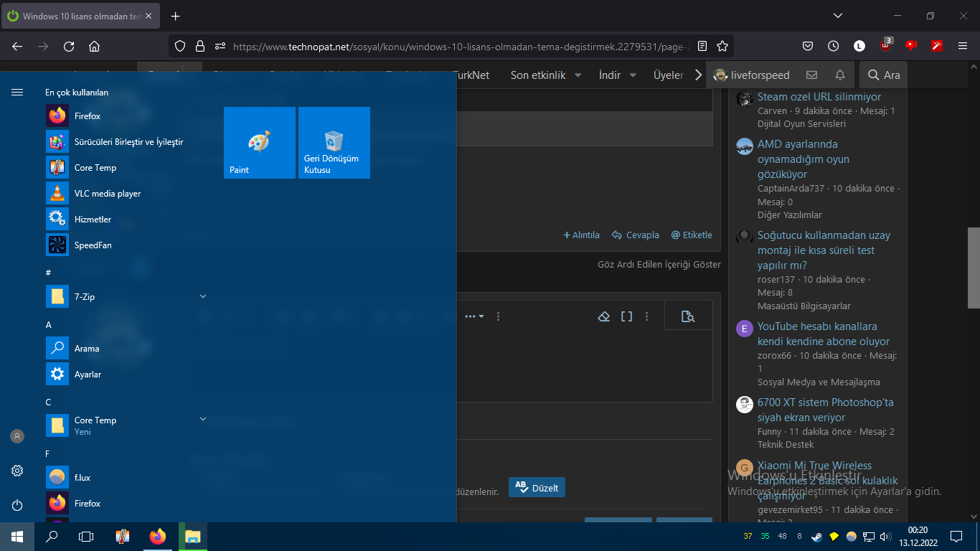Screen dimensions: 980x551
Task: Open the Power options in Start menu
Action: [x=17, y=505]
